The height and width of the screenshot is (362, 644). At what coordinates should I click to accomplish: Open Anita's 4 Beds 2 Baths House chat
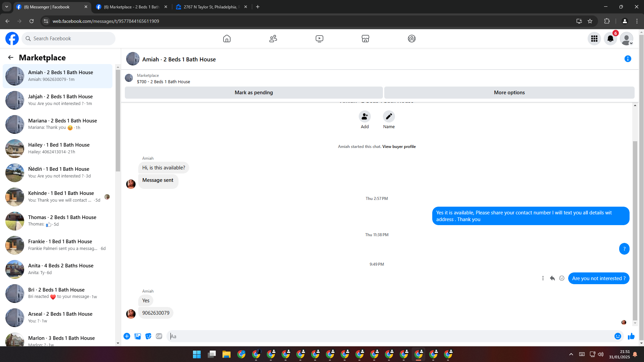click(x=58, y=269)
